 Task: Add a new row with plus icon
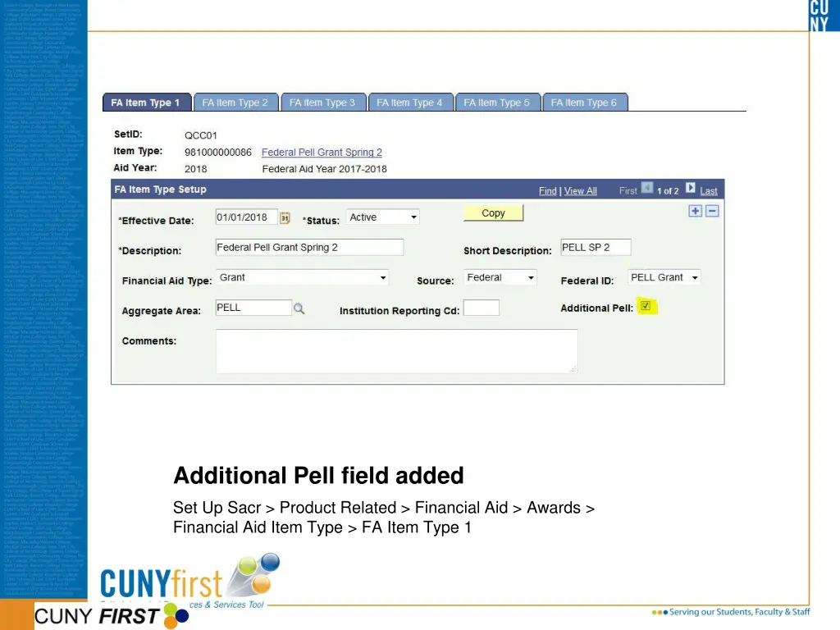(696, 211)
